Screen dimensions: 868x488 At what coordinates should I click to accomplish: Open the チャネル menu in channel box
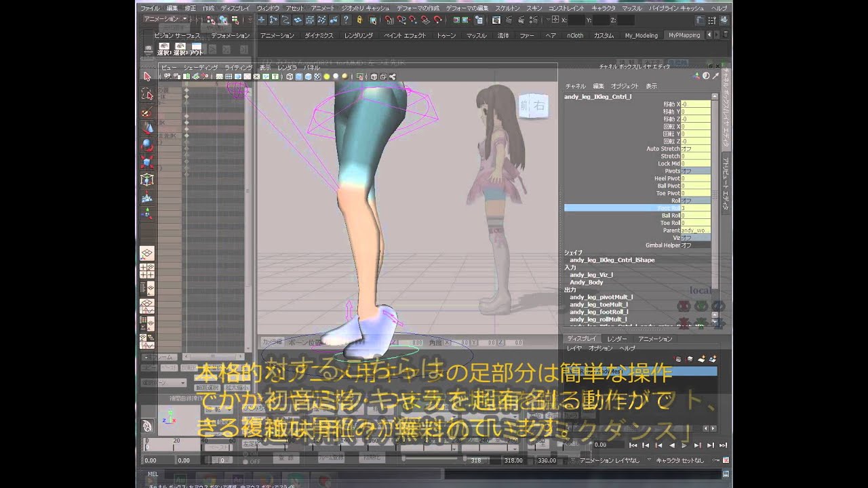(575, 86)
